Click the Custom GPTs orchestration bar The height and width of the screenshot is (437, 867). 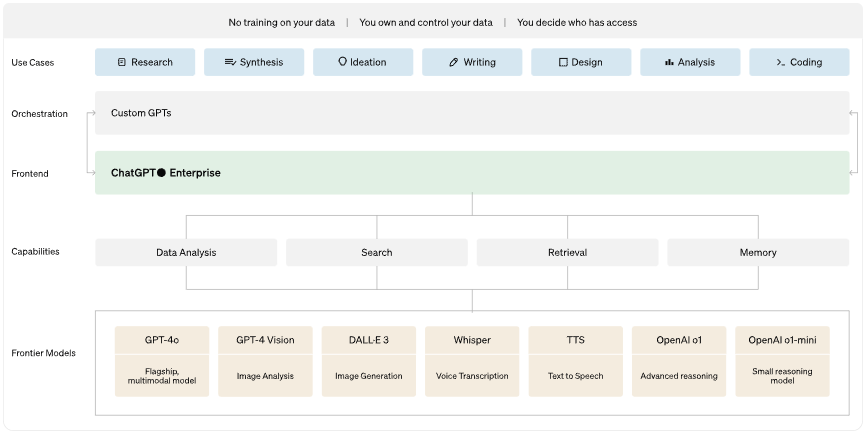tap(472, 113)
